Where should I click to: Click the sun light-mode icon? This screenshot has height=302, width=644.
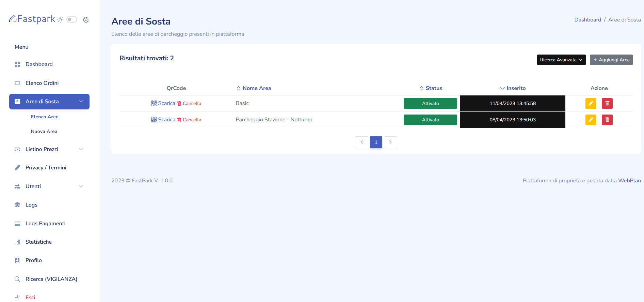tap(60, 20)
